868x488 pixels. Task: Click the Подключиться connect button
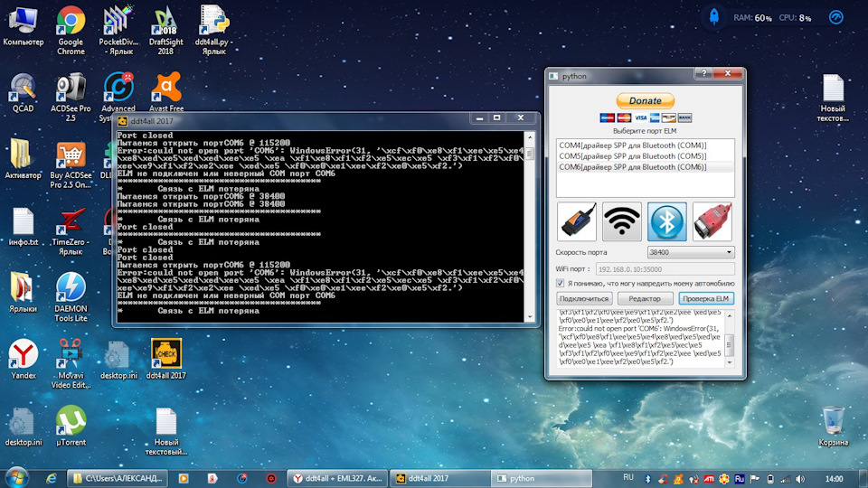click(584, 299)
